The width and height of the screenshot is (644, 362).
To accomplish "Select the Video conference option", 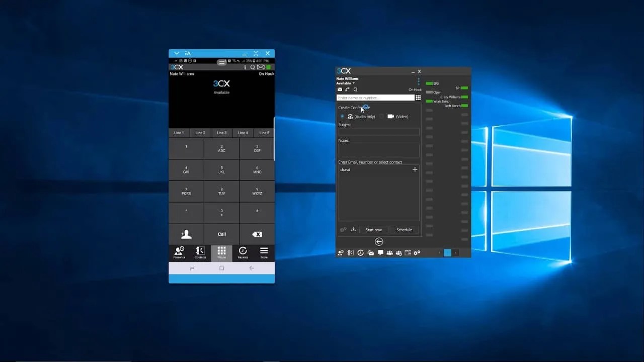I will [382, 116].
